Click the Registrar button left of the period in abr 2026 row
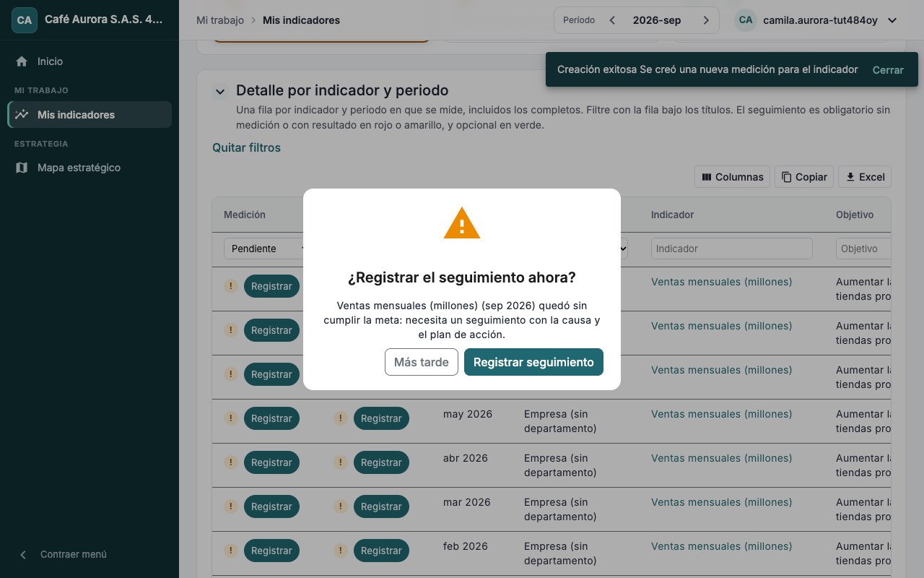This screenshot has width=924, height=578. (381, 462)
